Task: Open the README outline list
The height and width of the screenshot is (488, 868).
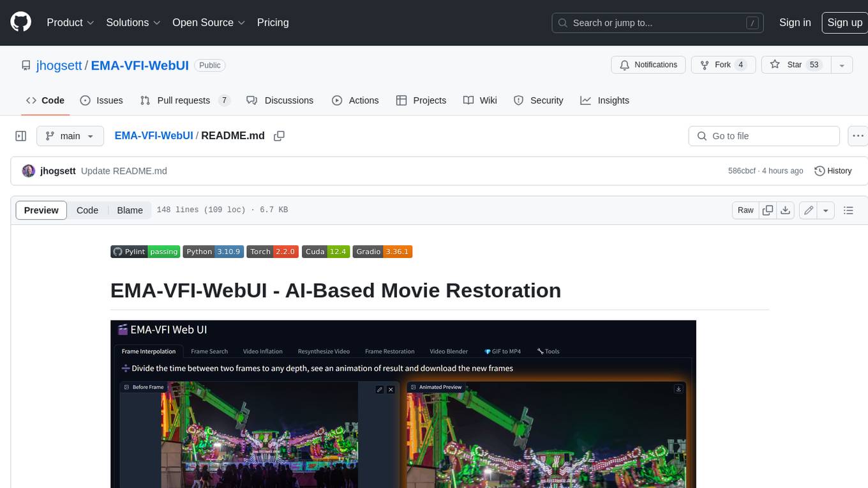Action: [848, 210]
